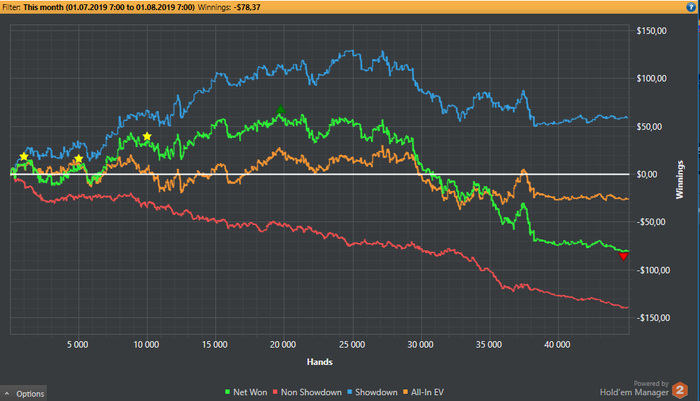Screen dimensions: 700x401
Task: Click the red Non Showdown color swatch
Action: pos(275,392)
